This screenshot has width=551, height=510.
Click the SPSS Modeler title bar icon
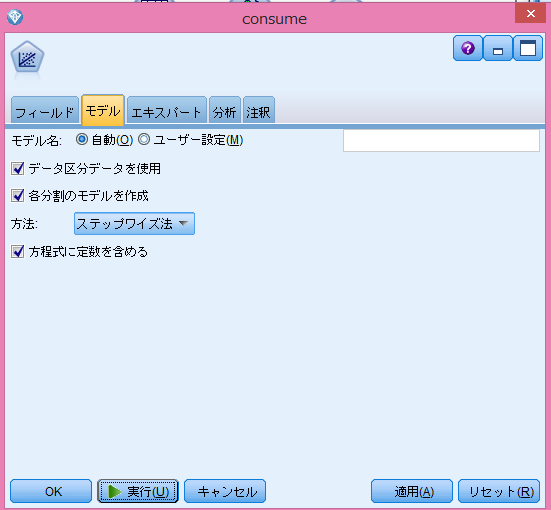coord(15,17)
